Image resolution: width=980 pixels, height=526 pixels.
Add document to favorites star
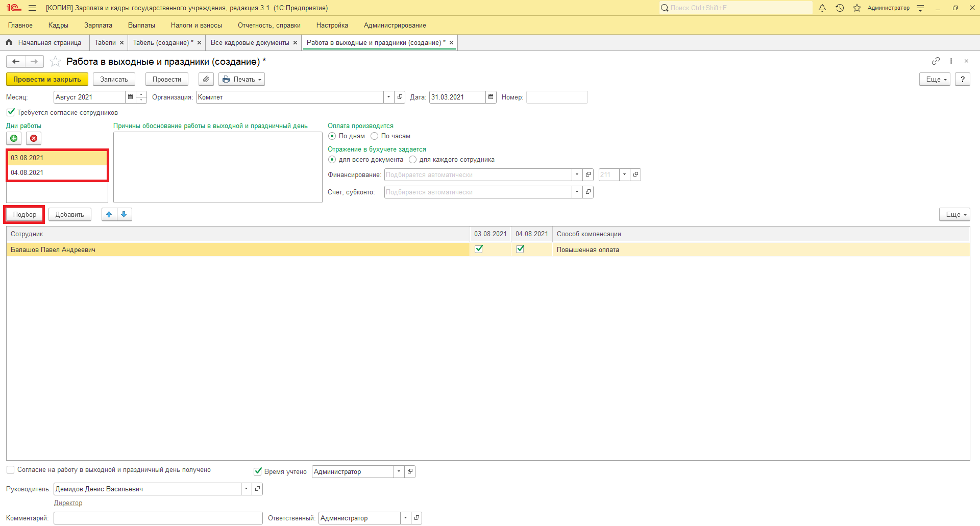click(55, 62)
